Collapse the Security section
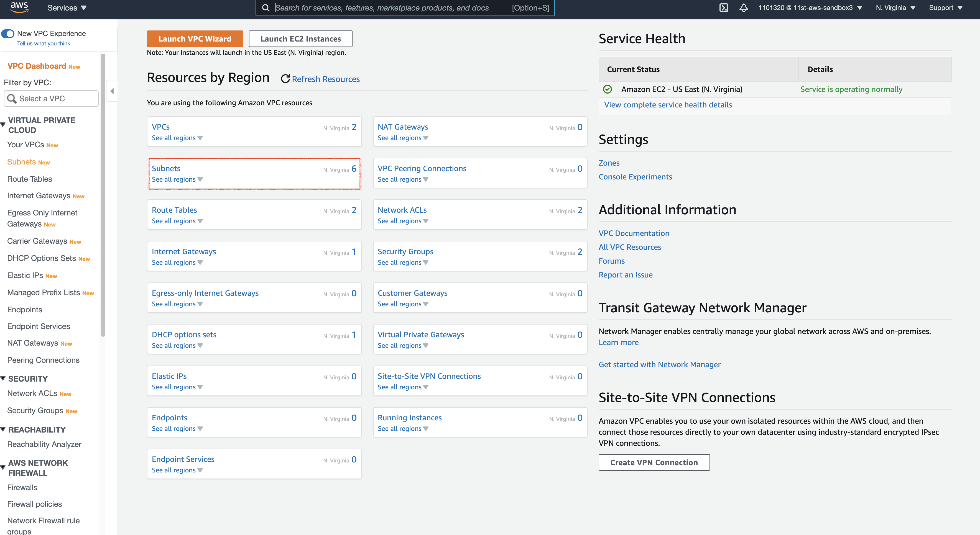The image size is (980, 535). (3, 378)
